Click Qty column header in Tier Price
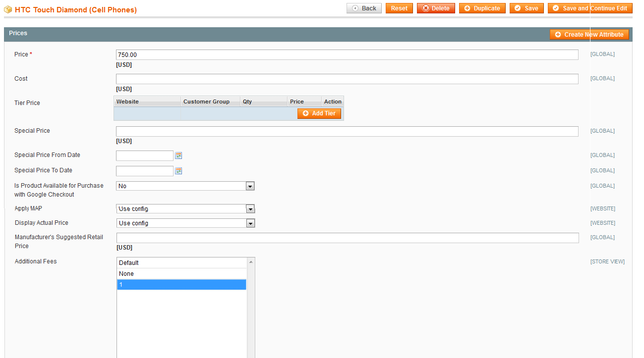644x358 pixels. point(264,102)
